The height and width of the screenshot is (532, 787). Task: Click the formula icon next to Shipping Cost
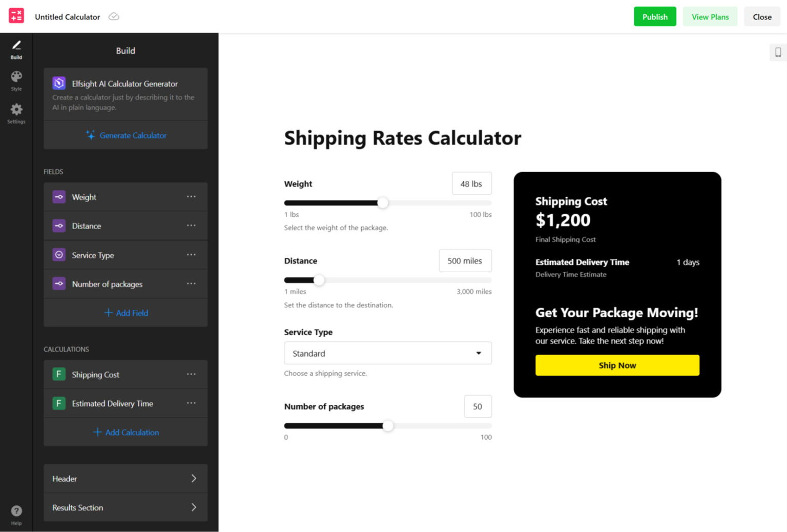tap(58, 374)
